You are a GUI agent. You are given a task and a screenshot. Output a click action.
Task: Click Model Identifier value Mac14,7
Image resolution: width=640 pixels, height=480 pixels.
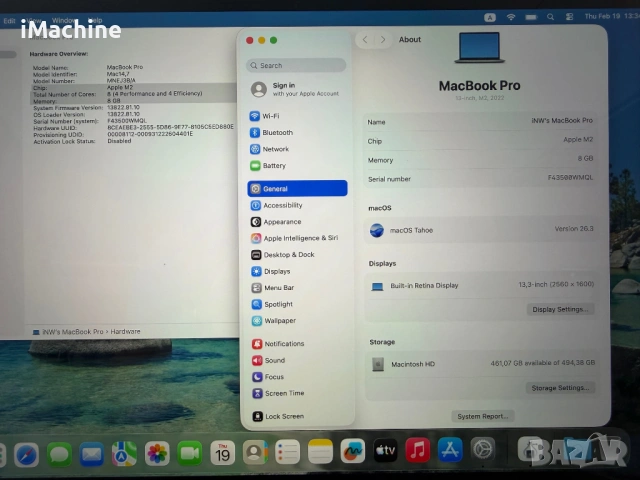tap(118, 74)
